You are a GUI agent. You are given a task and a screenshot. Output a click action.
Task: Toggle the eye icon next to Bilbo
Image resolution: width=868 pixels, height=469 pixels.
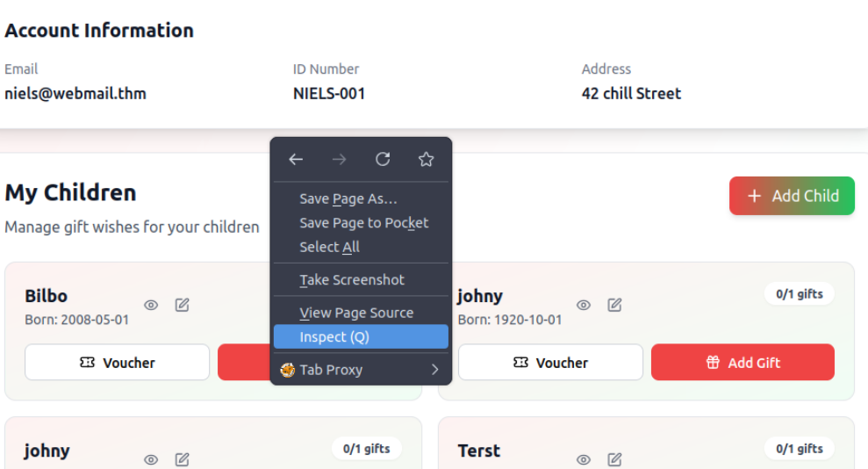point(151,305)
